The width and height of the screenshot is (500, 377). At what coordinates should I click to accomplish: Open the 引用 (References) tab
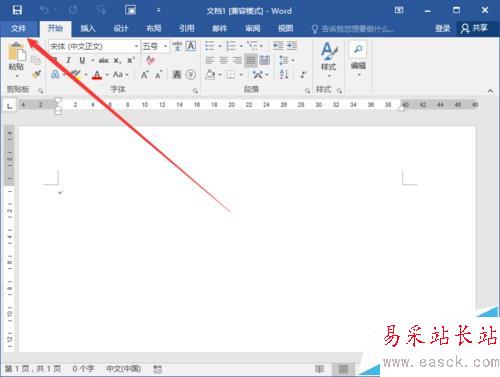pos(187,28)
